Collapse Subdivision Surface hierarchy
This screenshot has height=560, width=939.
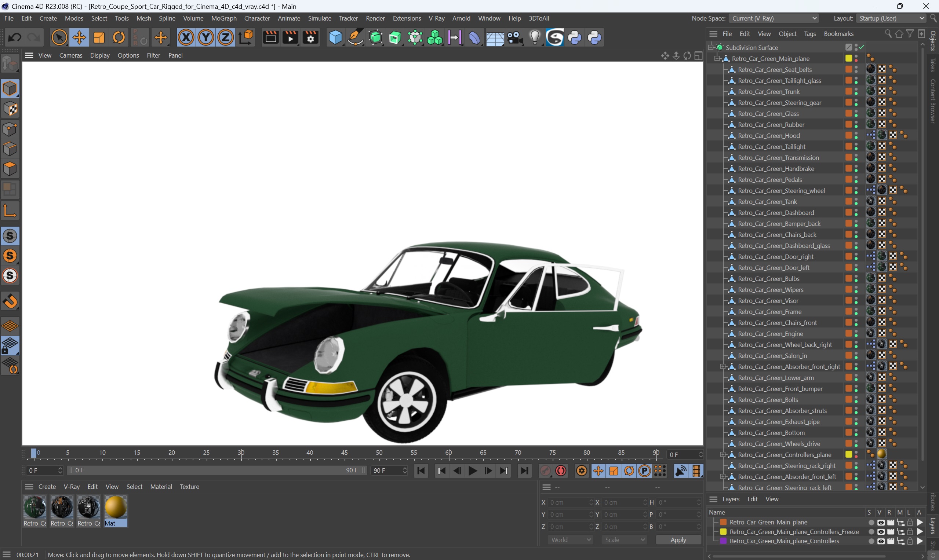711,47
